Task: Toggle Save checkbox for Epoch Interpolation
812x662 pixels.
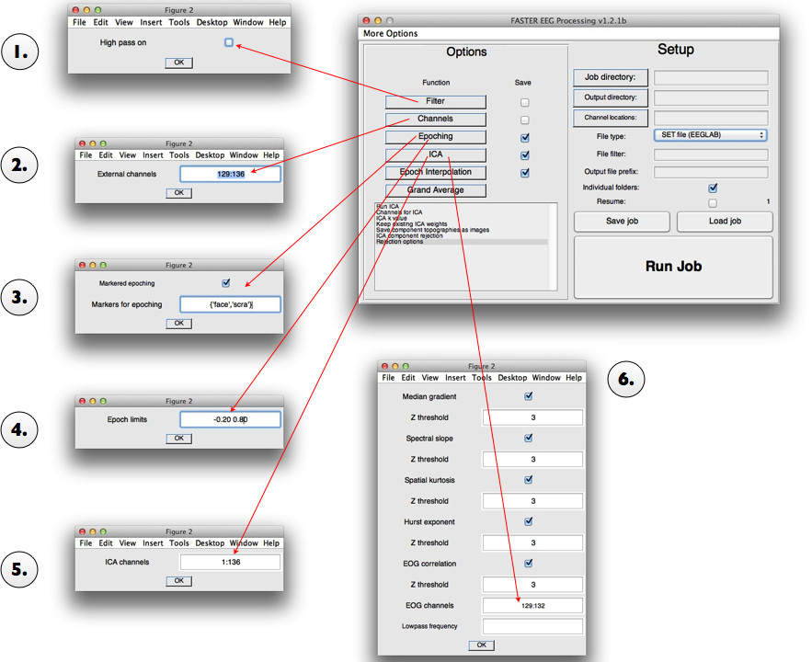Action: pos(524,173)
